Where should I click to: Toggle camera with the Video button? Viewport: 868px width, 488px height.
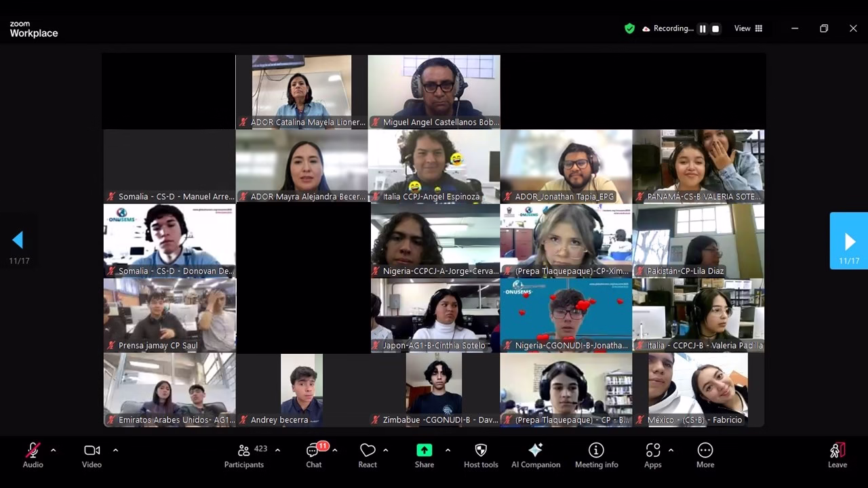(92, 455)
